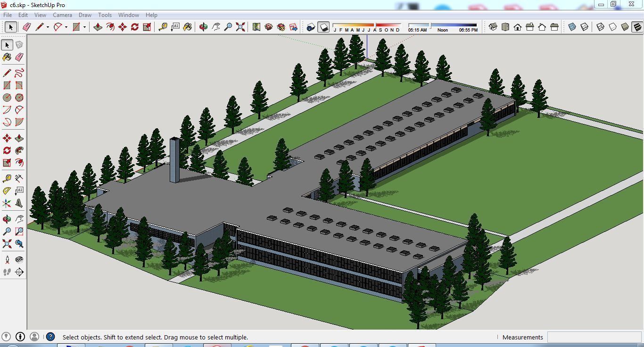
Task: Click the sign-in user icon
Action: coord(34,337)
